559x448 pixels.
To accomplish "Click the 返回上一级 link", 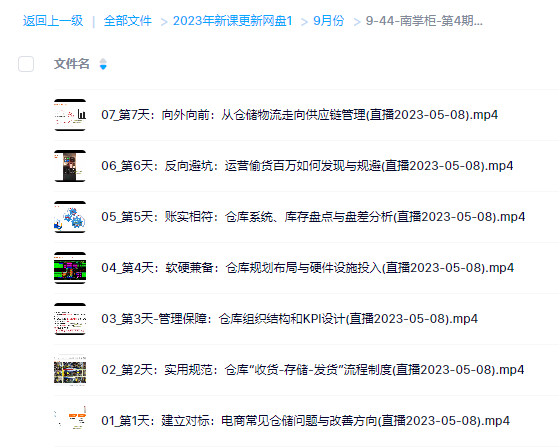I will (53, 21).
